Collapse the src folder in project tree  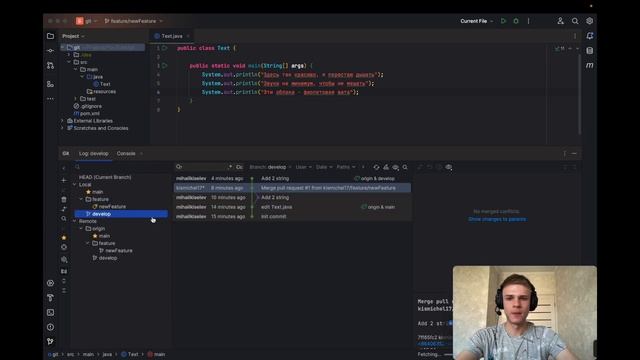point(69,62)
